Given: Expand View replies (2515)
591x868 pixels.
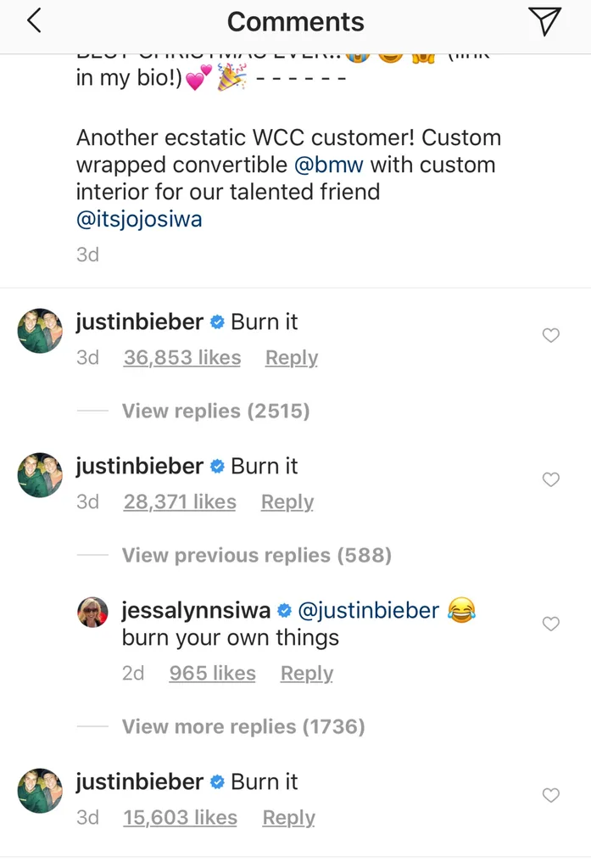Looking at the screenshot, I should pos(216,411).
